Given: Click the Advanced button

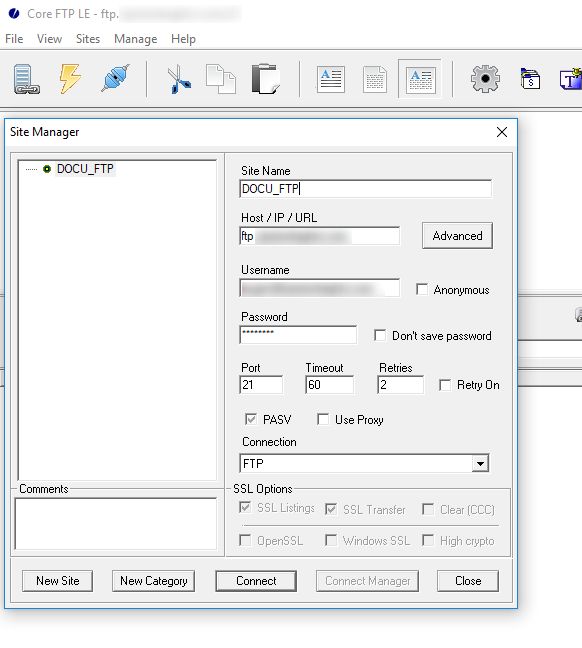Looking at the screenshot, I should pos(457,236).
